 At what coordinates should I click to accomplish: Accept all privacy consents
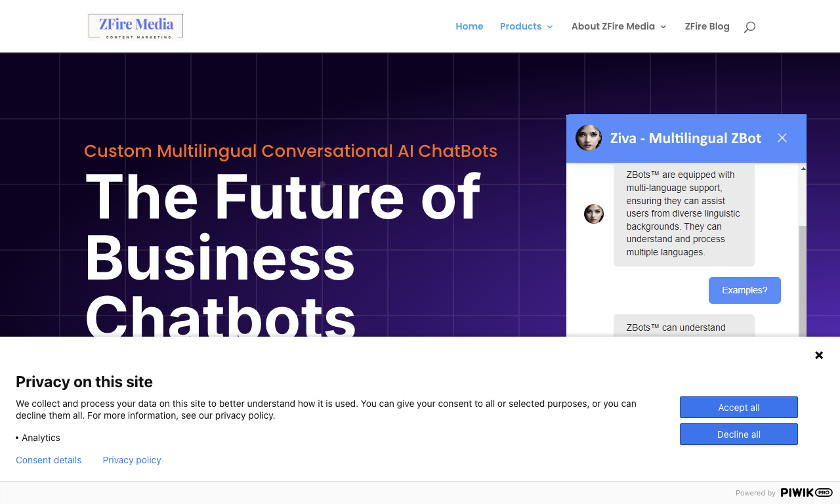[x=739, y=408]
